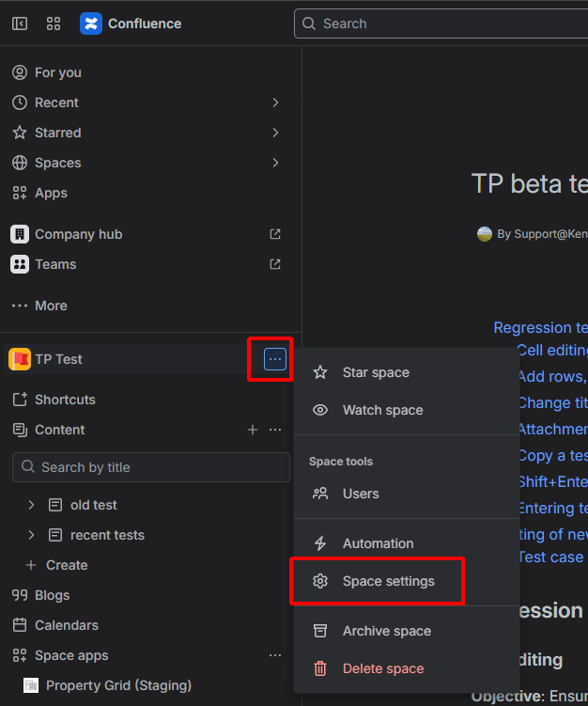This screenshot has height=706, width=588.
Task: Toggle Watch space option
Action: (382, 410)
